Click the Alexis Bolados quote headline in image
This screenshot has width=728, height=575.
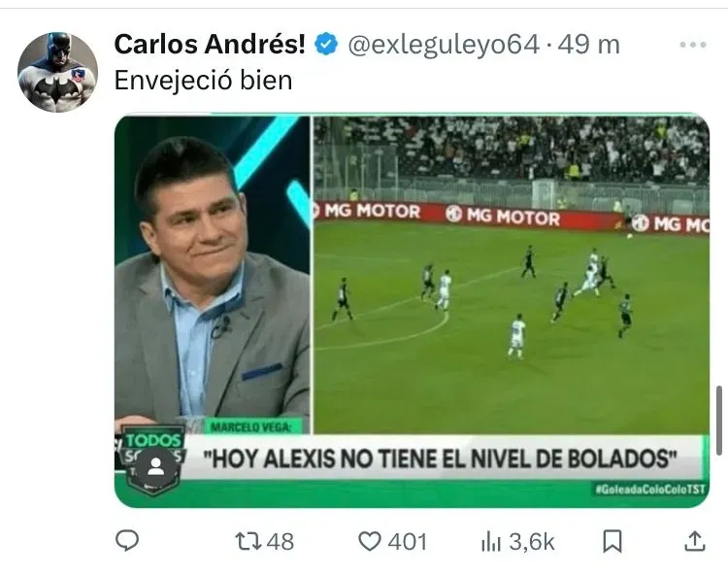coord(441,458)
